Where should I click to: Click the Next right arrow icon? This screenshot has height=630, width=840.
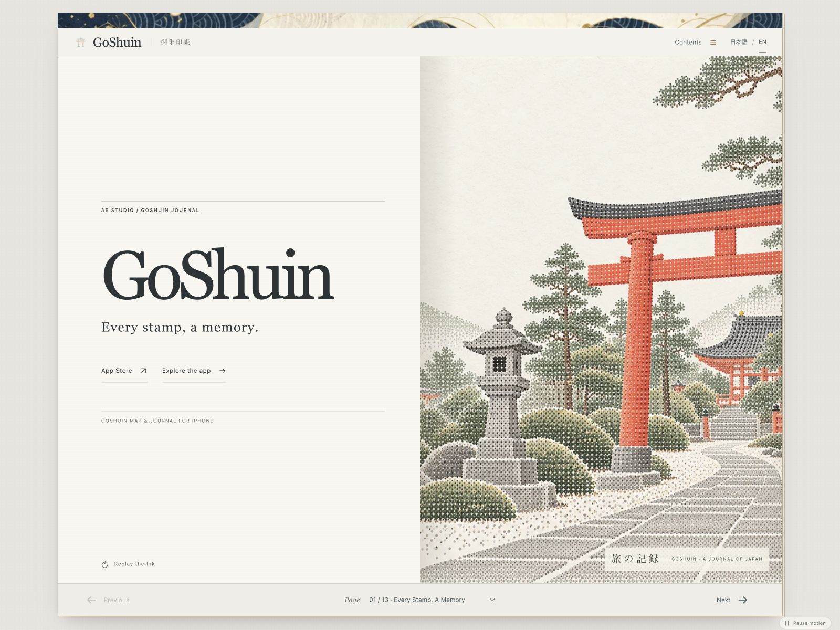coord(743,600)
